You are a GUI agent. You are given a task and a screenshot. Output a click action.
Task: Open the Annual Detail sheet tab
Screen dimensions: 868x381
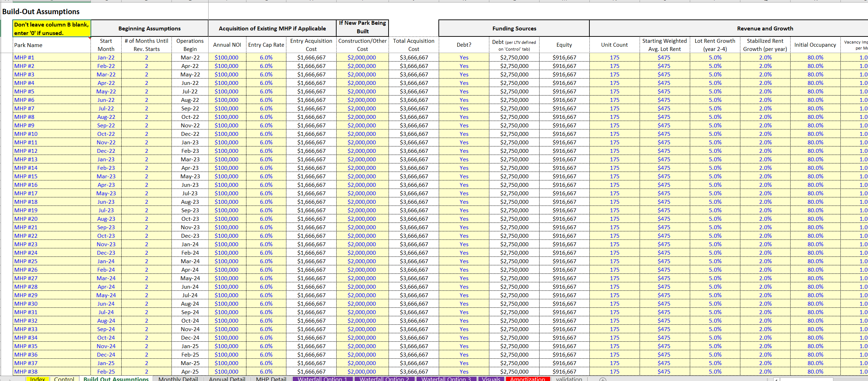coord(227,379)
